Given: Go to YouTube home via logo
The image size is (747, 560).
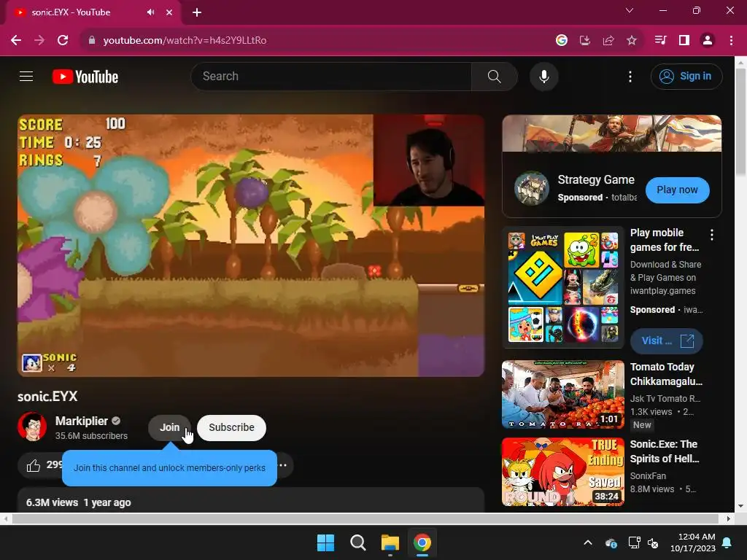Looking at the screenshot, I should (x=85, y=77).
